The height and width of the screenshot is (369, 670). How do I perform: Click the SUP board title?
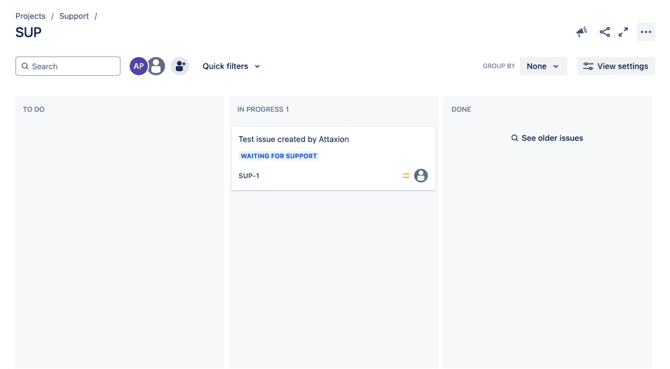pos(29,32)
